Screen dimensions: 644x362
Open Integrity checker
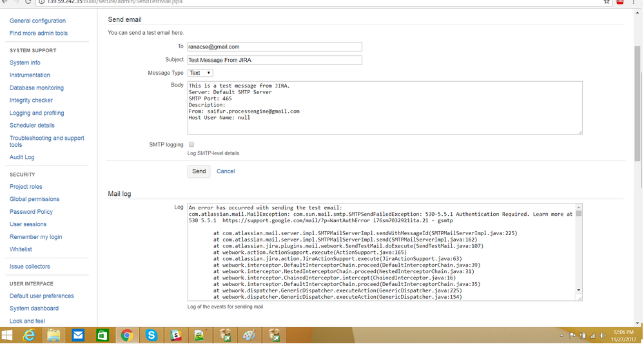coord(31,100)
